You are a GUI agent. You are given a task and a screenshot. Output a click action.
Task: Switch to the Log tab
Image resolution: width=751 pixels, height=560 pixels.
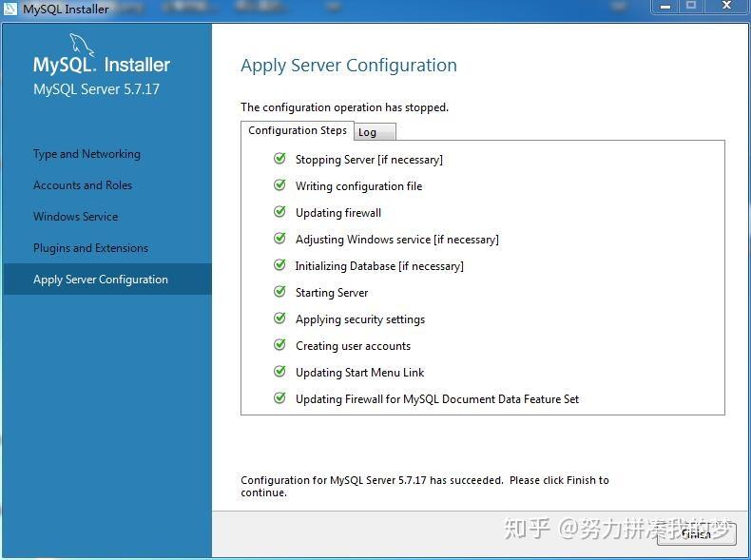point(375,132)
